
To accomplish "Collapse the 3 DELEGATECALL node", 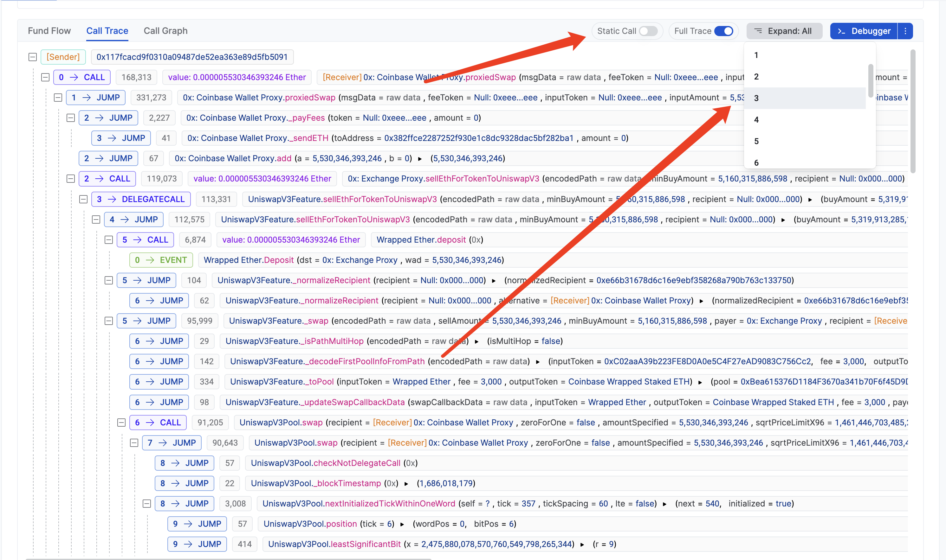I will click(x=83, y=199).
